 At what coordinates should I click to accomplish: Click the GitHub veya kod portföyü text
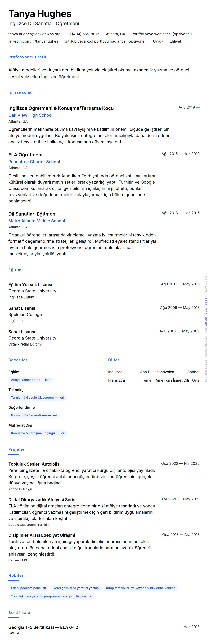click(105, 41)
